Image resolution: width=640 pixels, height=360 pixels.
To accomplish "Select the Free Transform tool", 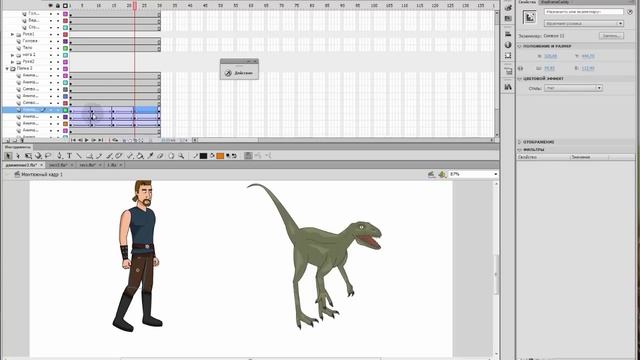I will coord(28,156).
